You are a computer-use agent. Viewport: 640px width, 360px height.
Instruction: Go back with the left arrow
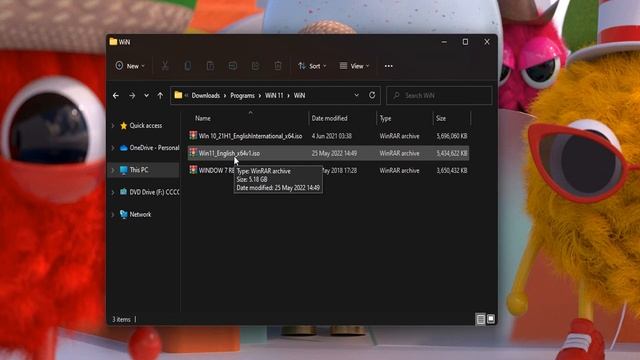(116, 96)
